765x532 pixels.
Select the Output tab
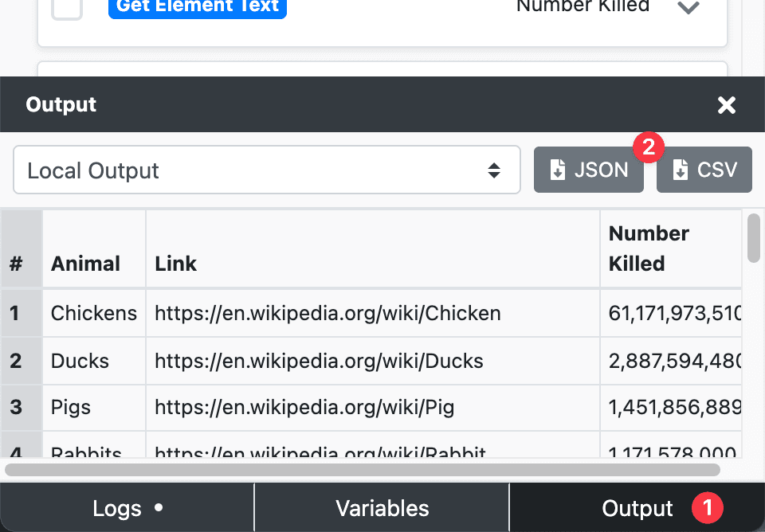point(637,508)
